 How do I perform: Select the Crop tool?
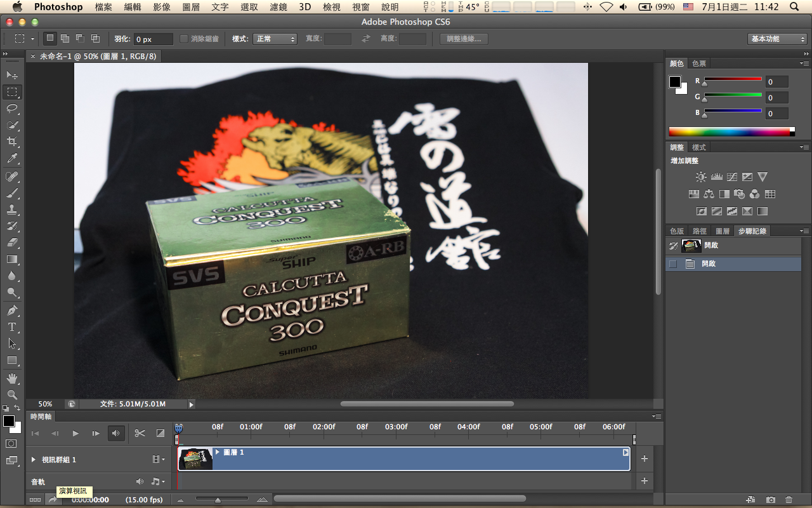coord(12,142)
